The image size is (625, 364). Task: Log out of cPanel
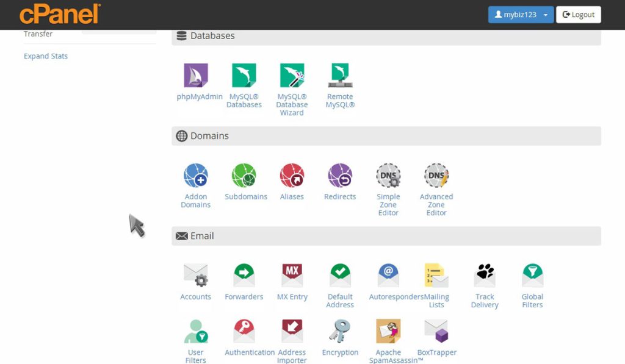578,14
